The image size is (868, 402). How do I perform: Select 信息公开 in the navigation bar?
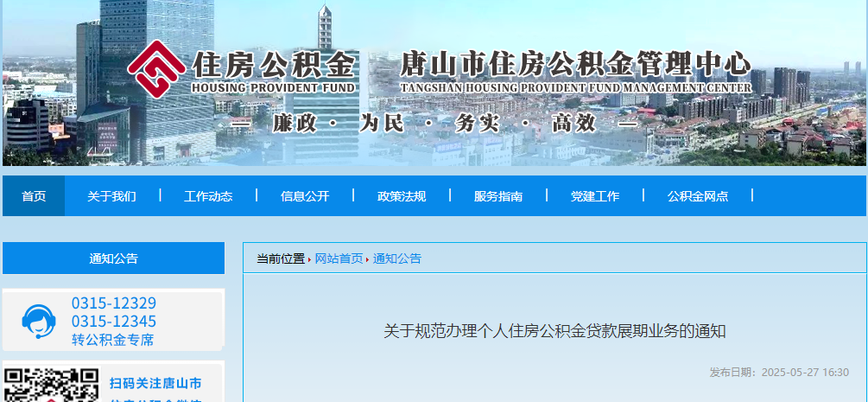pos(305,196)
